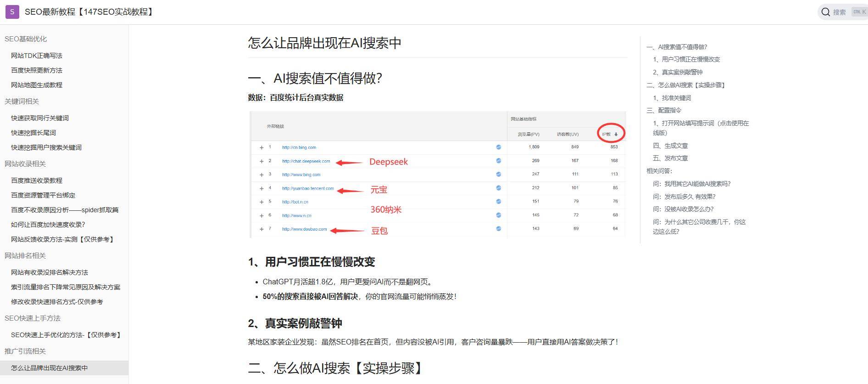The height and width of the screenshot is (384, 868).
Task: Click the SEO基础优化 sidebar group heading
Action: tap(26, 39)
